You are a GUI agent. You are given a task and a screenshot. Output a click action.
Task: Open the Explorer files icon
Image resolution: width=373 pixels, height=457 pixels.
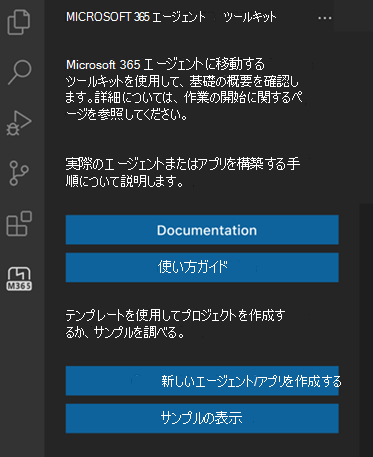coord(19,22)
